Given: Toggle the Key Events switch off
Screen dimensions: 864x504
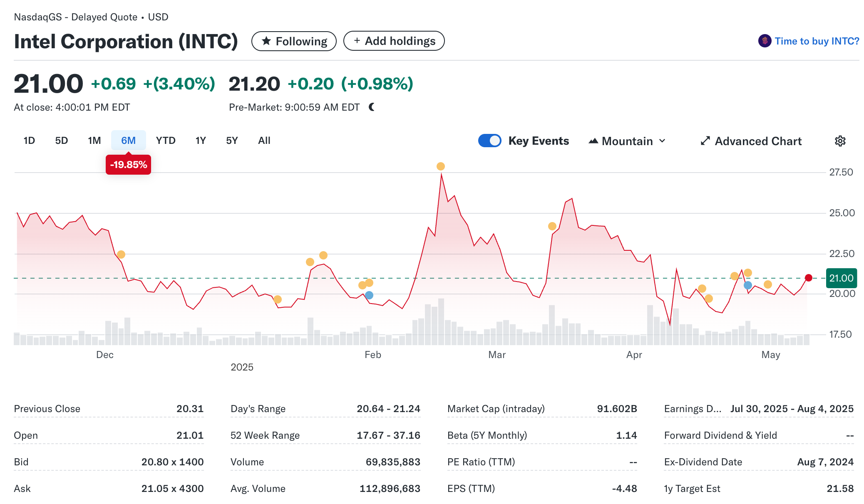Looking at the screenshot, I should coord(489,141).
